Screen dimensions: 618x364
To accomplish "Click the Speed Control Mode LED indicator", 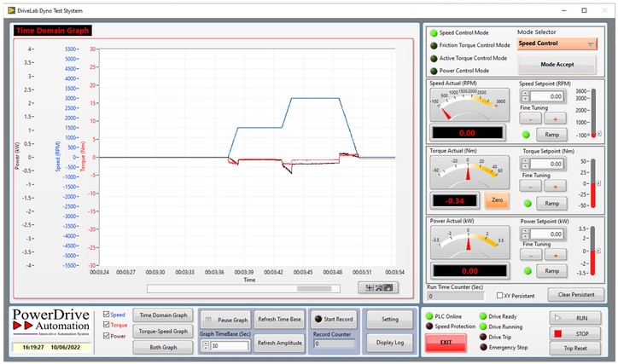I will click(434, 33).
